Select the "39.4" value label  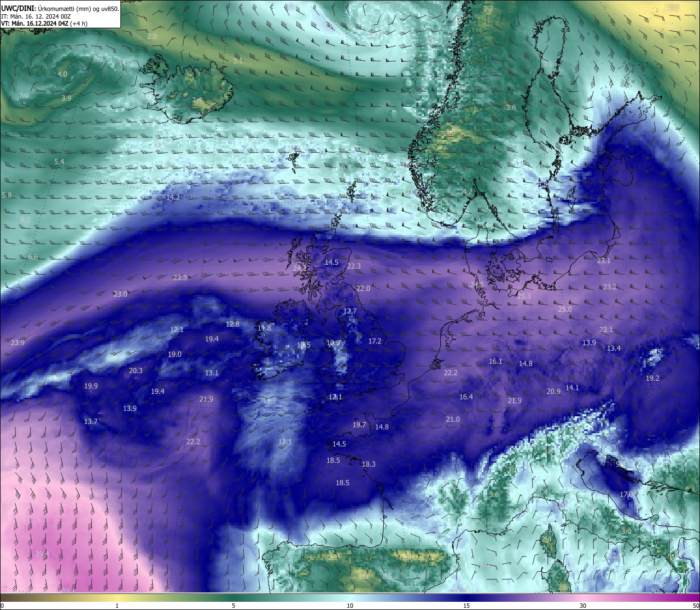coord(42,554)
